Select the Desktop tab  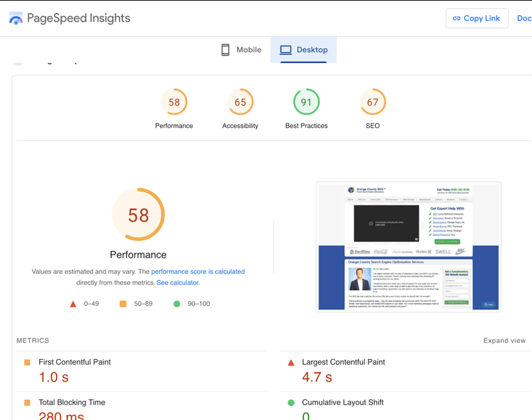pyautogui.click(x=304, y=50)
